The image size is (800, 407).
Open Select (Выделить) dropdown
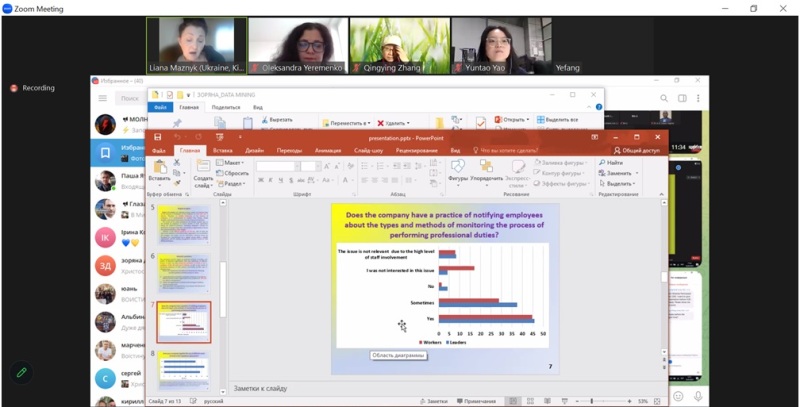coord(617,183)
